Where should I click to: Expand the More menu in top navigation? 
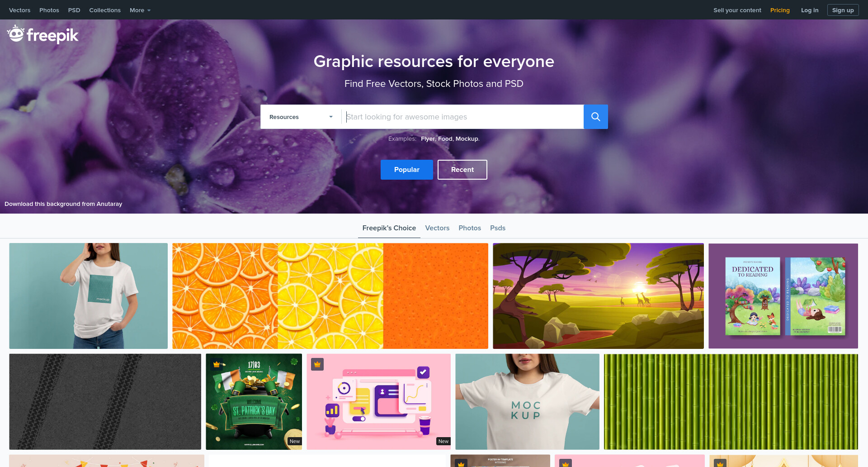click(x=140, y=10)
